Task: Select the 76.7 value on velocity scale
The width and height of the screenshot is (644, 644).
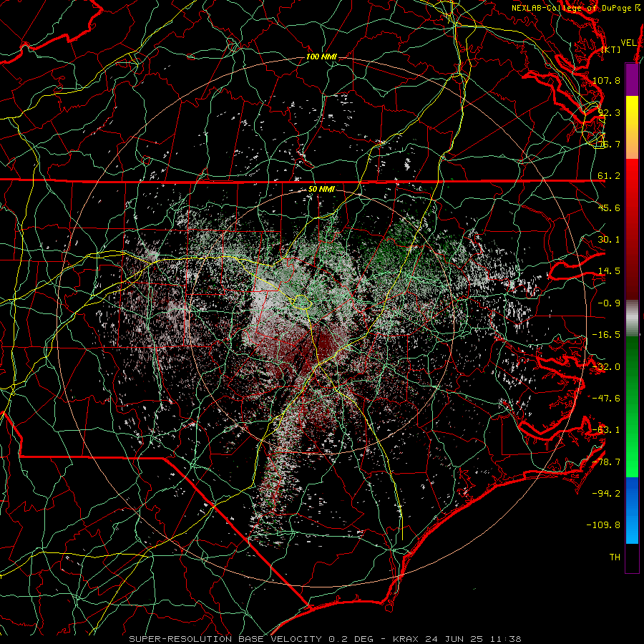Action: click(609, 144)
